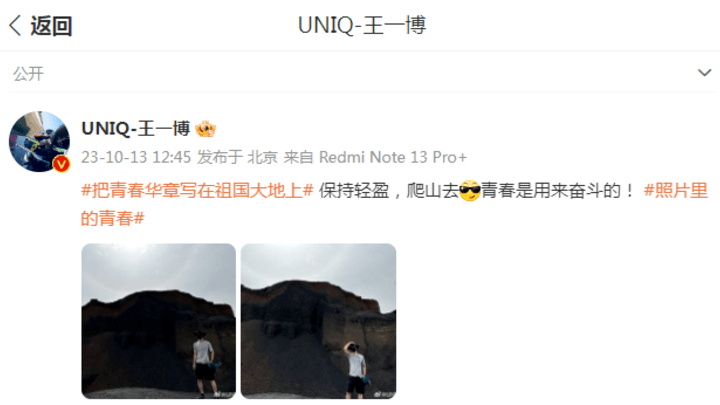Tap the 返回 back button text

(x=51, y=26)
